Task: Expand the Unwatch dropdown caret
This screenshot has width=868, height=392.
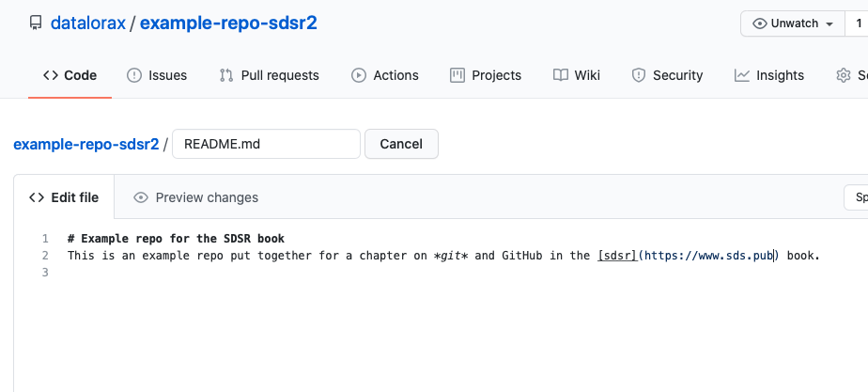Action: point(829,24)
